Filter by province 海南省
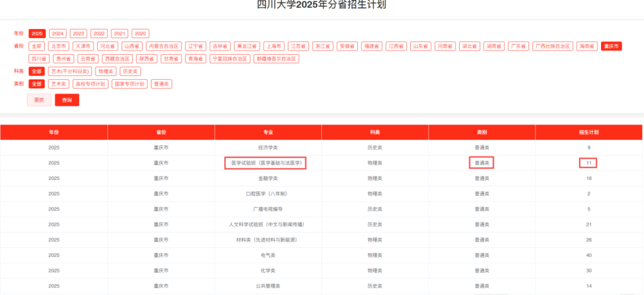This screenshot has height=295, width=644. [587, 46]
